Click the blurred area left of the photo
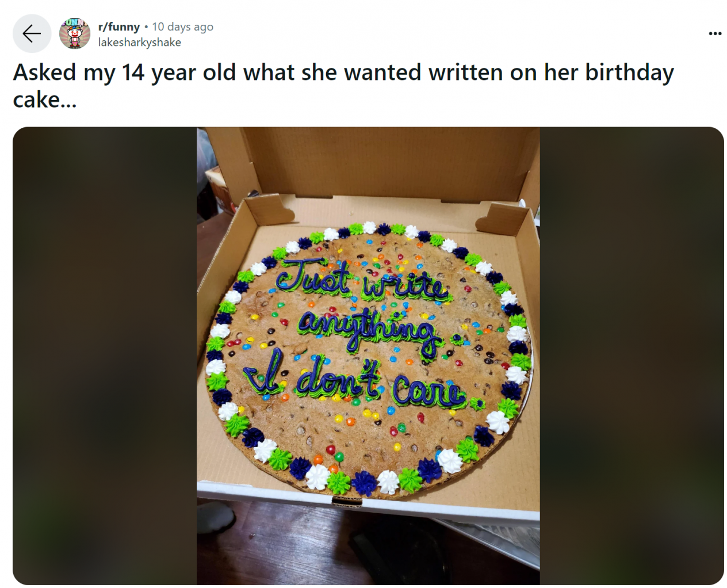The height and width of the screenshot is (588, 727). 105,356
